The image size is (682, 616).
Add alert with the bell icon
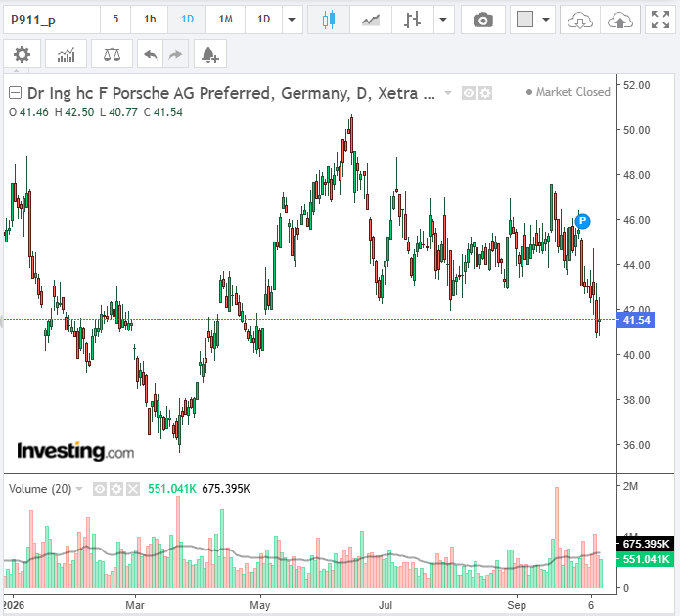[210, 55]
